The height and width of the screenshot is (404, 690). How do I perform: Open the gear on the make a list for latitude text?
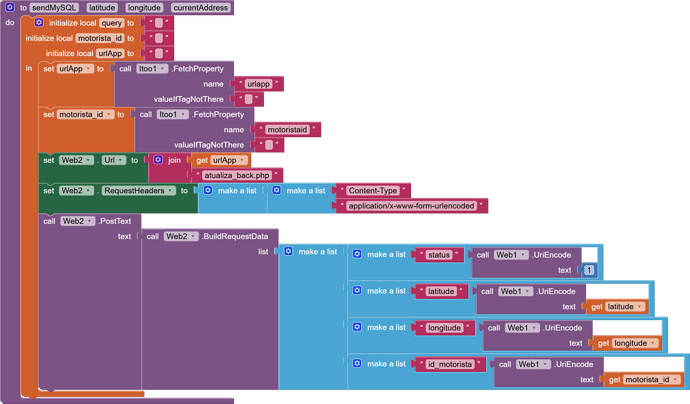(357, 290)
